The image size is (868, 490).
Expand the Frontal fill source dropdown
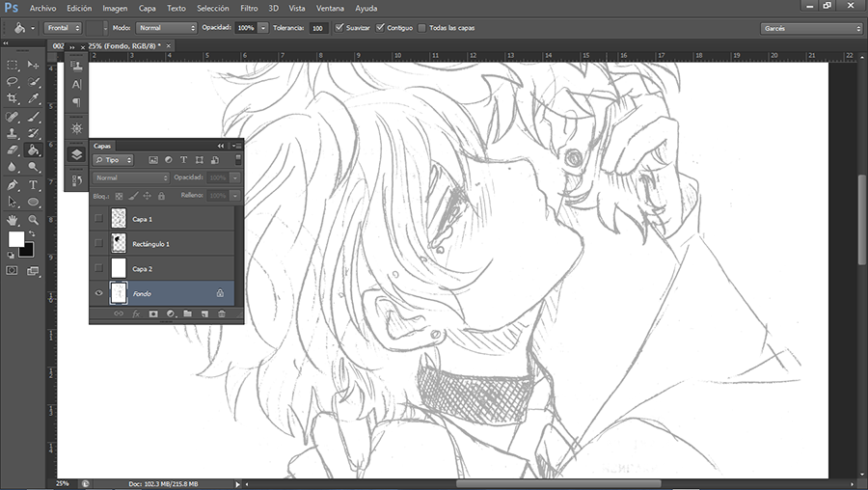click(x=64, y=28)
